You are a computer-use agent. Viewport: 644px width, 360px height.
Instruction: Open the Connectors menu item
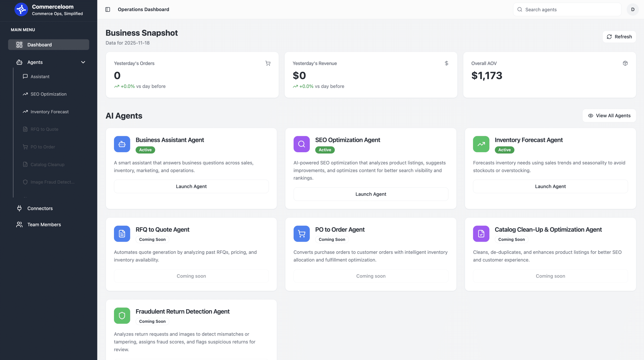click(40, 208)
